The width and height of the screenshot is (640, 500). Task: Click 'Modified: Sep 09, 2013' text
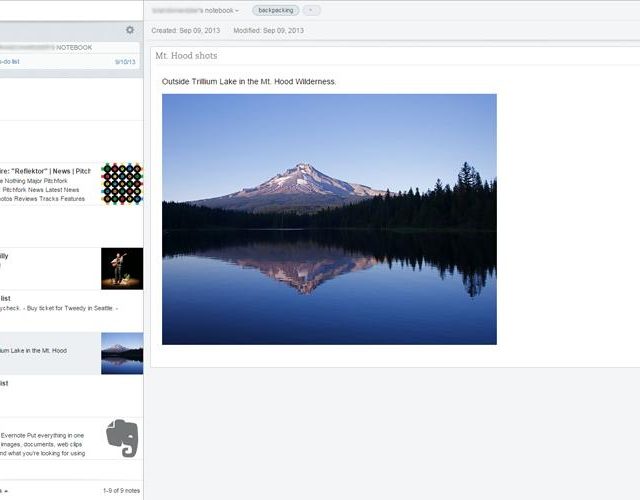(269, 30)
